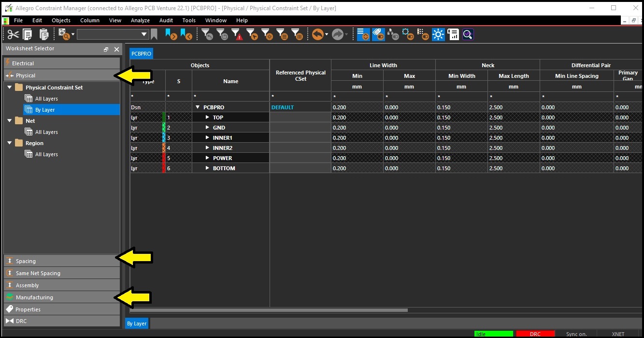Click the Copy icon in toolbar
The height and width of the screenshot is (338, 644).
pyautogui.click(x=28, y=34)
